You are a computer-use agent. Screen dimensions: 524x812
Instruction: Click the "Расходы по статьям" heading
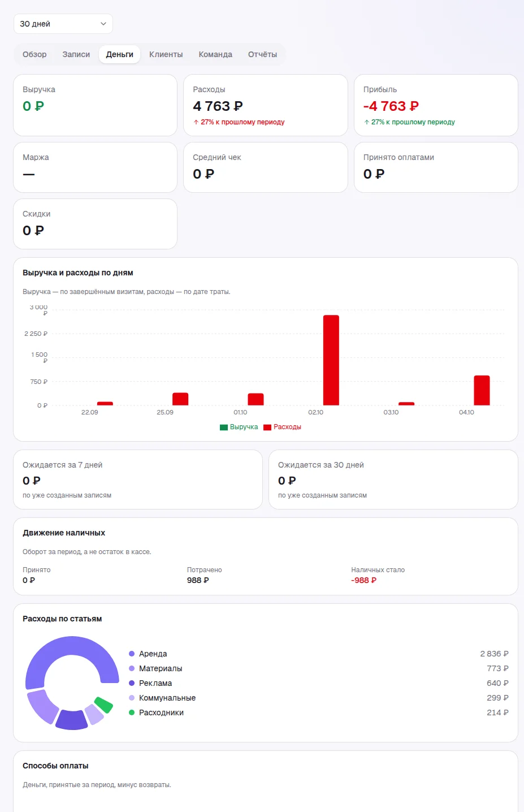(62, 619)
